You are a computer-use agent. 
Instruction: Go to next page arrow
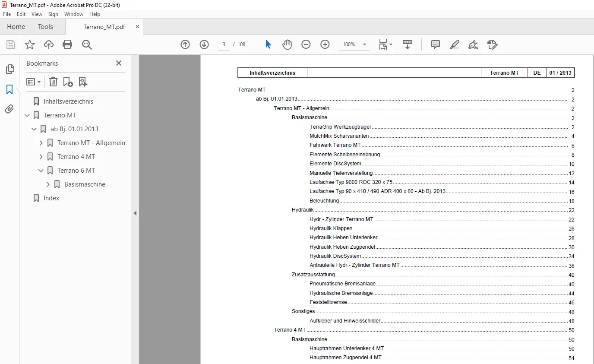(204, 44)
